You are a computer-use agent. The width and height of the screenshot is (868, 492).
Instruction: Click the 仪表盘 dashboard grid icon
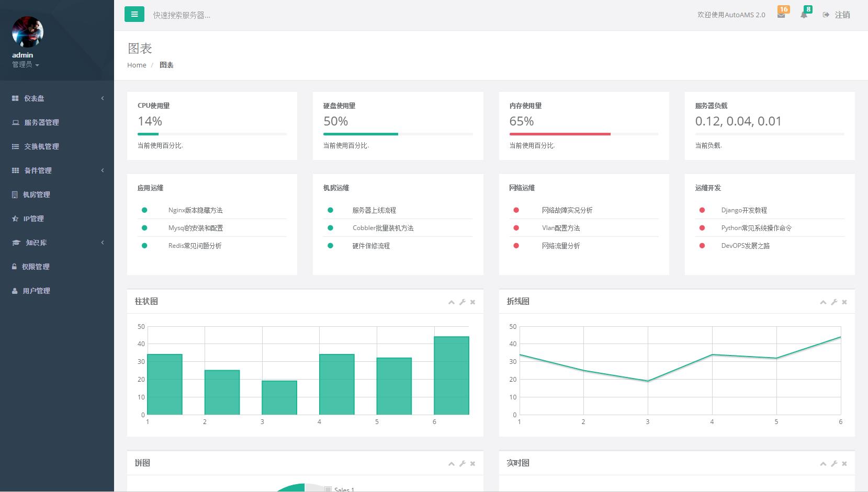[15, 98]
